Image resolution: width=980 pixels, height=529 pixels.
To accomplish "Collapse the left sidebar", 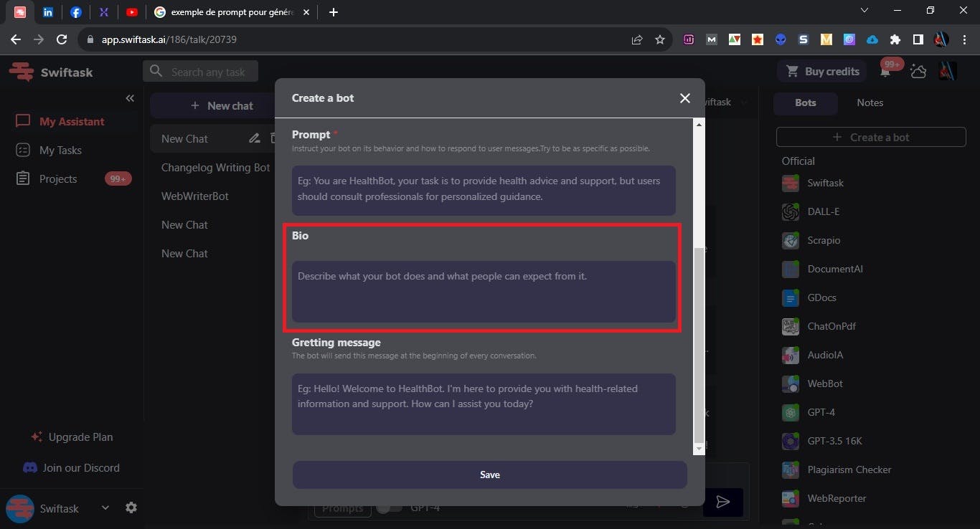I will (x=130, y=98).
